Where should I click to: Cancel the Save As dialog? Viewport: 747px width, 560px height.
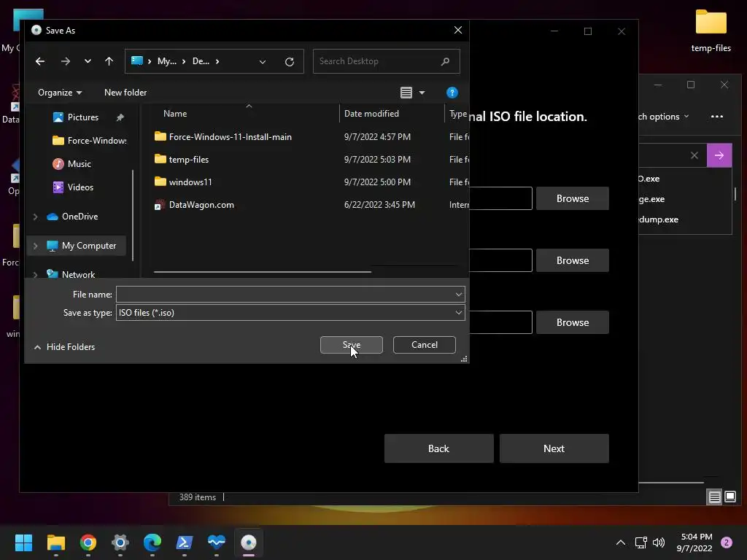(424, 345)
